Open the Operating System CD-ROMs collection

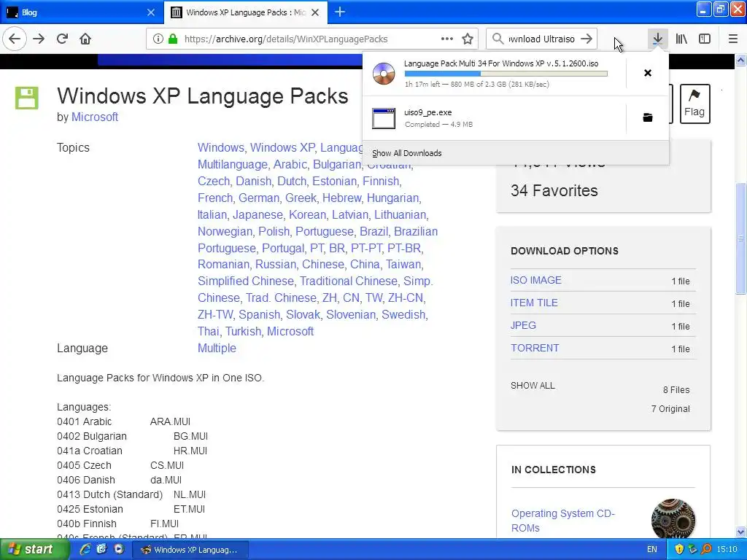click(x=562, y=521)
